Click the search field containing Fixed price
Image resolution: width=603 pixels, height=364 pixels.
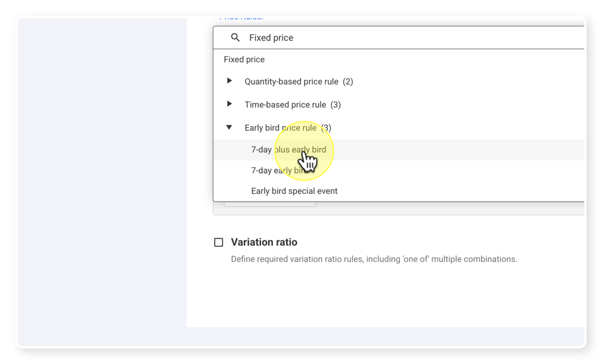(399, 37)
